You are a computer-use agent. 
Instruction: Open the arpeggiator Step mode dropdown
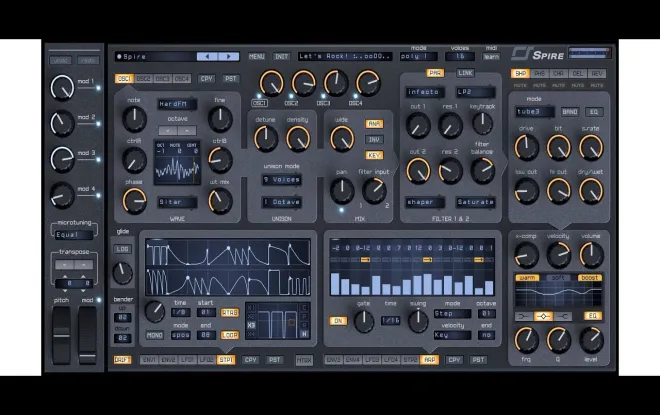(x=452, y=314)
